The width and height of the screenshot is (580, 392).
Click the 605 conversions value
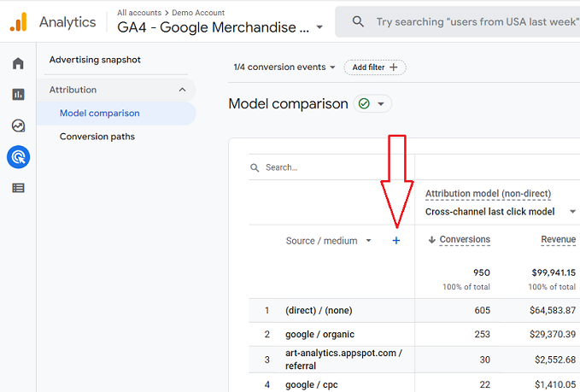click(483, 310)
